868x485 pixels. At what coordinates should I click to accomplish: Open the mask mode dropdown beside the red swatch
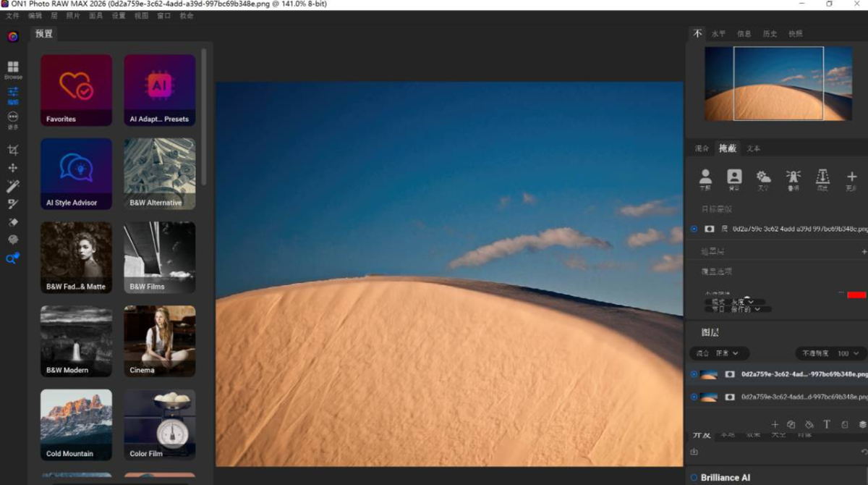[x=732, y=301]
